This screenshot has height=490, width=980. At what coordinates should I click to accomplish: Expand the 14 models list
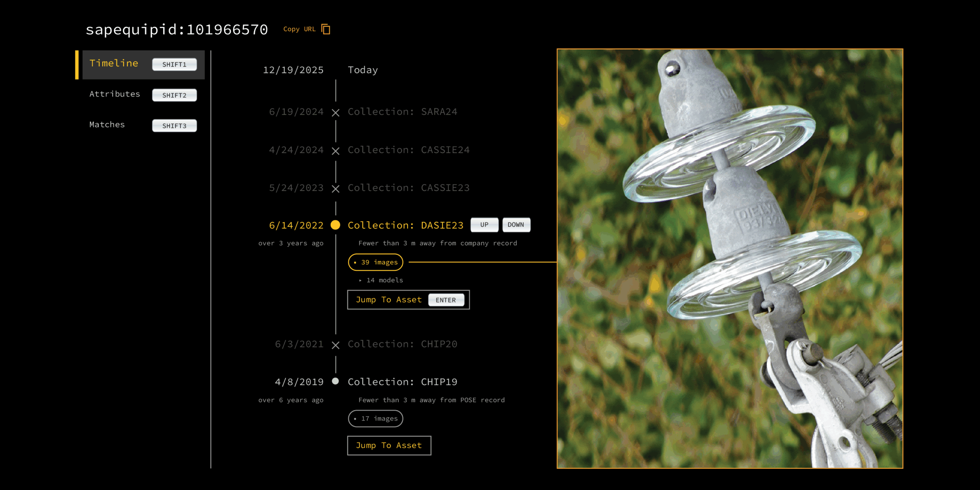pyautogui.click(x=381, y=280)
